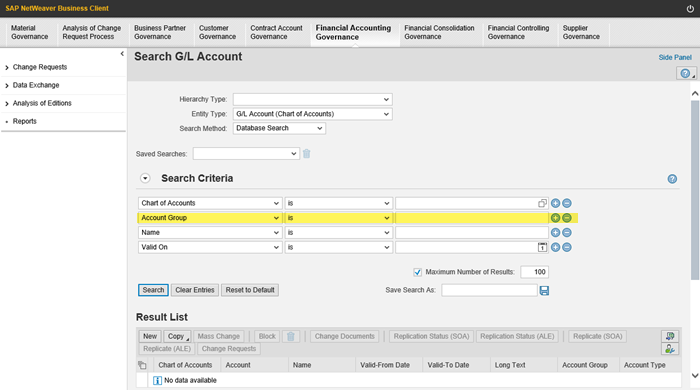Open the Hierarchy Type dropdown
The width and height of the screenshot is (700, 390).
click(386, 100)
